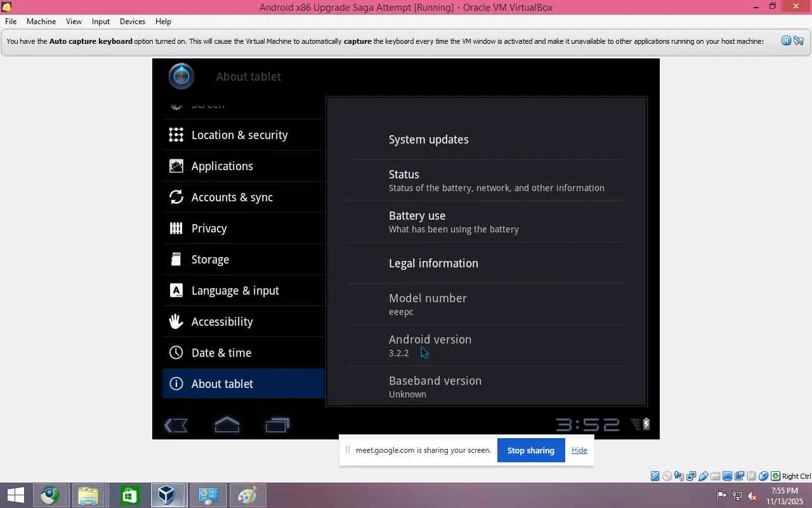The width and height of the screenshot is (812, 508).
Task: Click VirtualBox mouse integration indicator
Action: click(x=763, y=476)
